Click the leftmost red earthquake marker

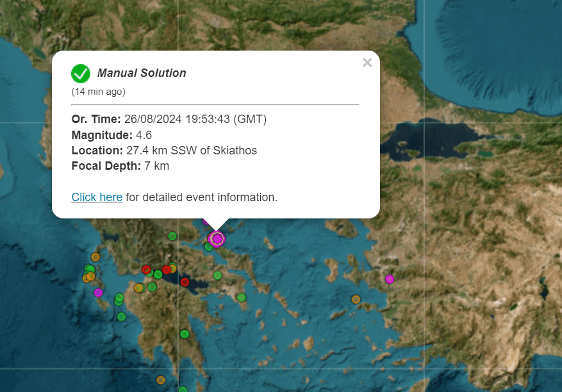pos(146,270)
